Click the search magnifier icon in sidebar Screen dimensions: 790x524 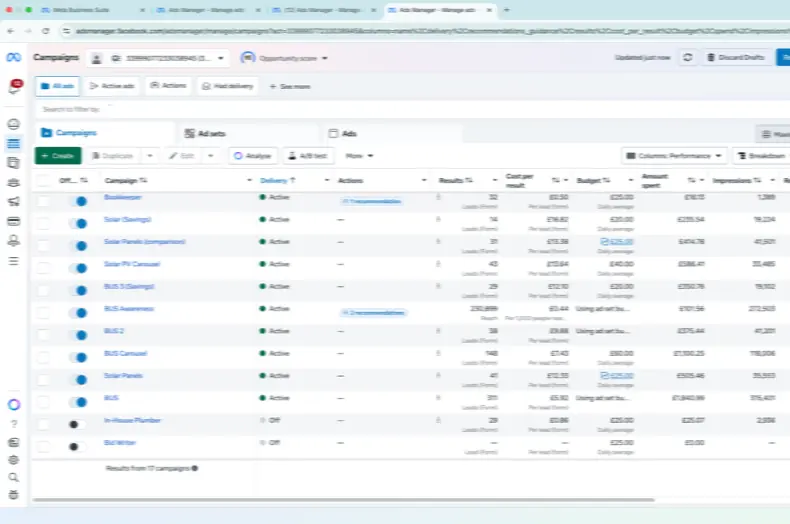pyautogui.click(x=13, y=477)
